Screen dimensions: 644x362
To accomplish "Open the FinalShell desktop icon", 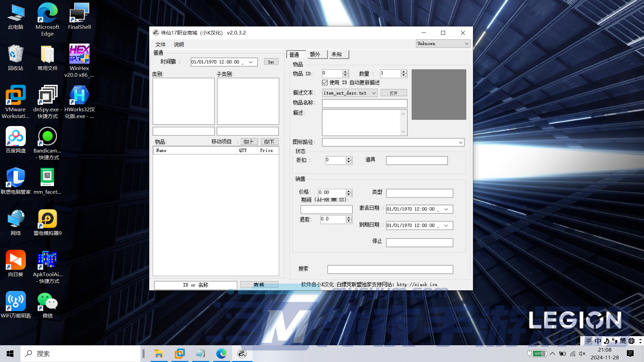I will (x=79, y=13).
